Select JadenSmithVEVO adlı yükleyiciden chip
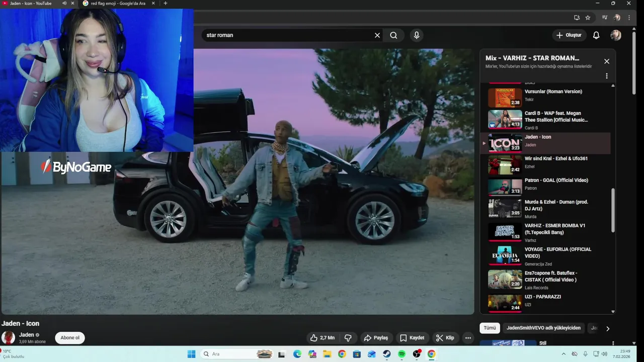This screenshot has width=644, height=362. coord(543,328)
